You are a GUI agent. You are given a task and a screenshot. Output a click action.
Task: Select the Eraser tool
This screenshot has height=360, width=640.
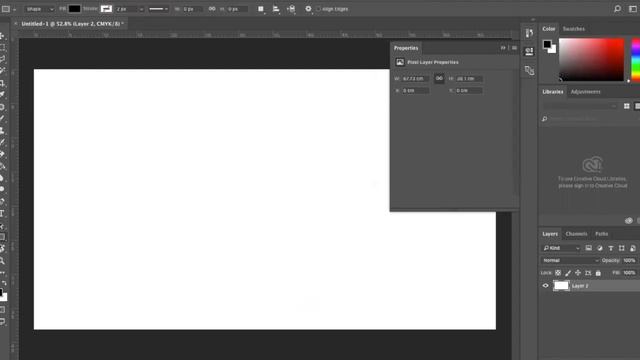2,154
